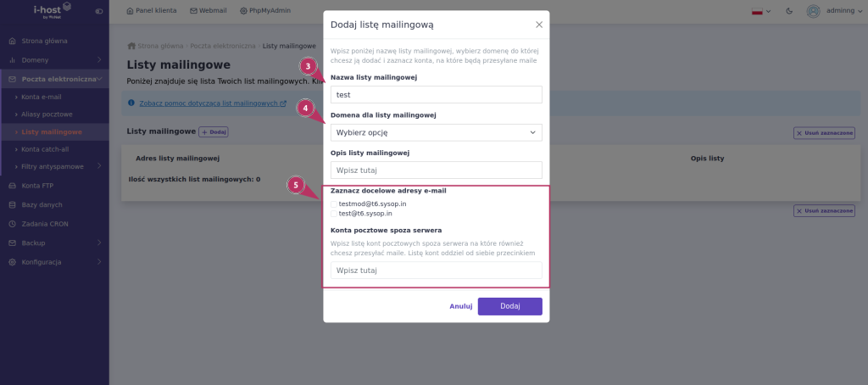Click the Opis listy mailingowej input field
The height and width of the screenshot is (385, 868).
click(x=437, y=170)
